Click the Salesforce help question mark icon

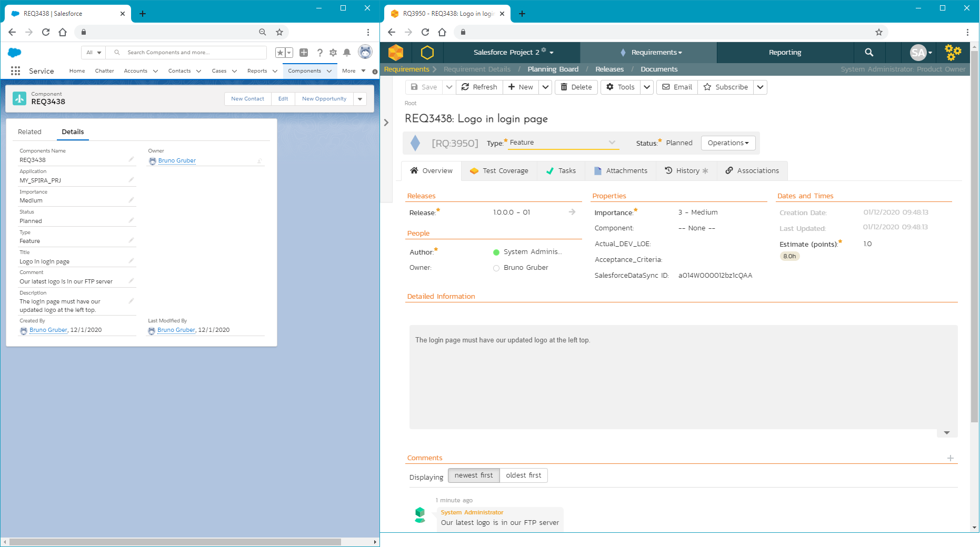[319, 53]
